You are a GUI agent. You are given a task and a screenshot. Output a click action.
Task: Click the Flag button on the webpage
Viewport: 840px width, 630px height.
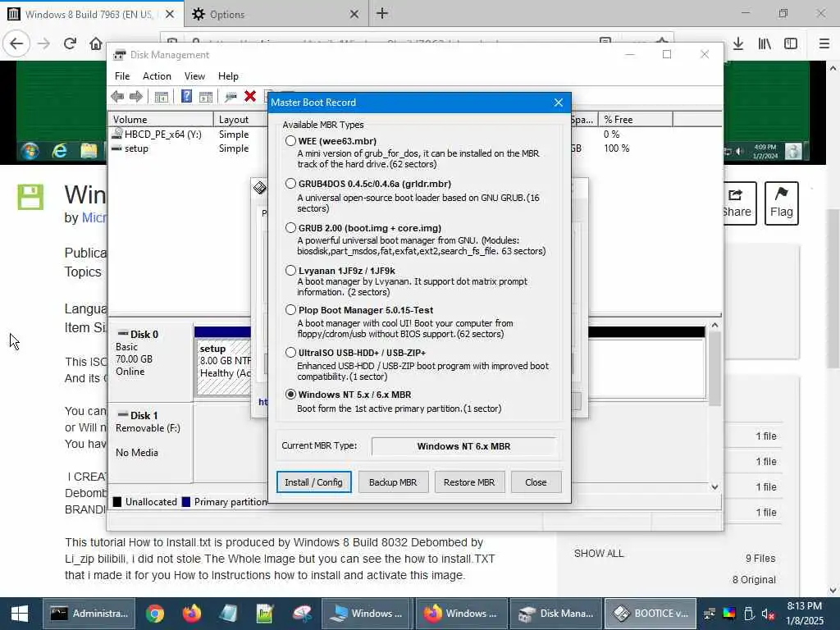tap(782, 203)
